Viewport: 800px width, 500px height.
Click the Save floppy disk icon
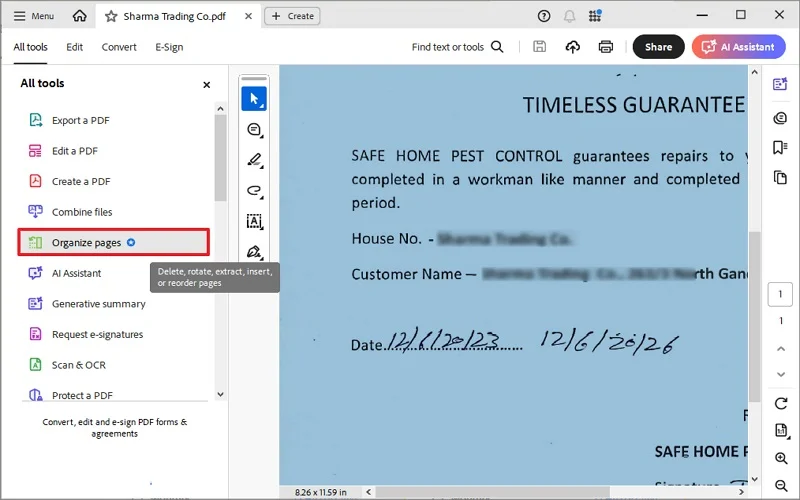539,47
